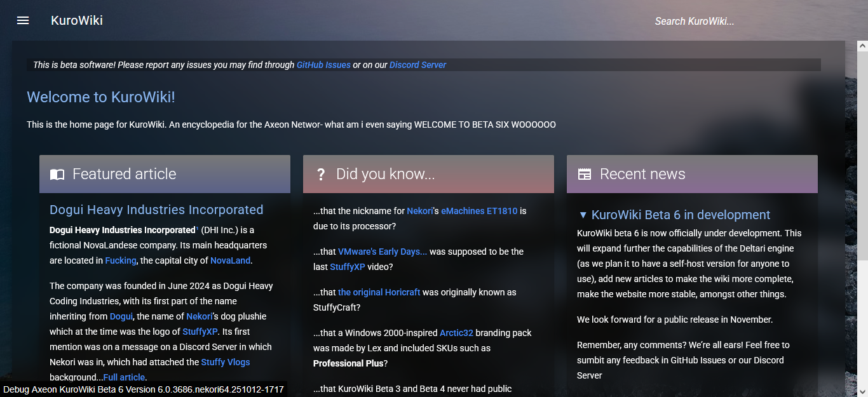
Task: Read the Full article link
Action: click(124, 377)
